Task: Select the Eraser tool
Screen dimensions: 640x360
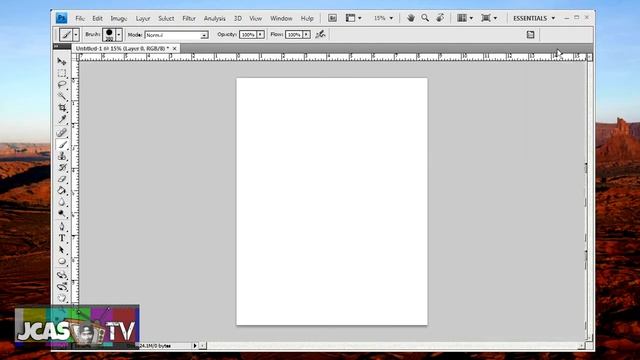Action: point(62,179)
